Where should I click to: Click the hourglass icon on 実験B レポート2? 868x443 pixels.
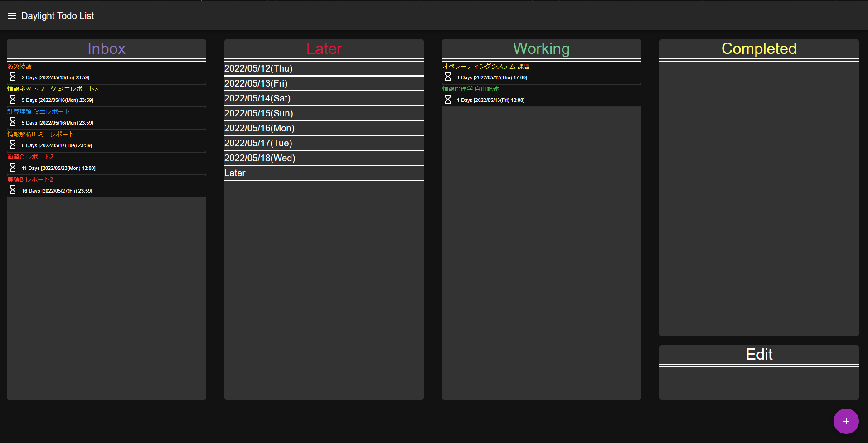pos(12,190)
